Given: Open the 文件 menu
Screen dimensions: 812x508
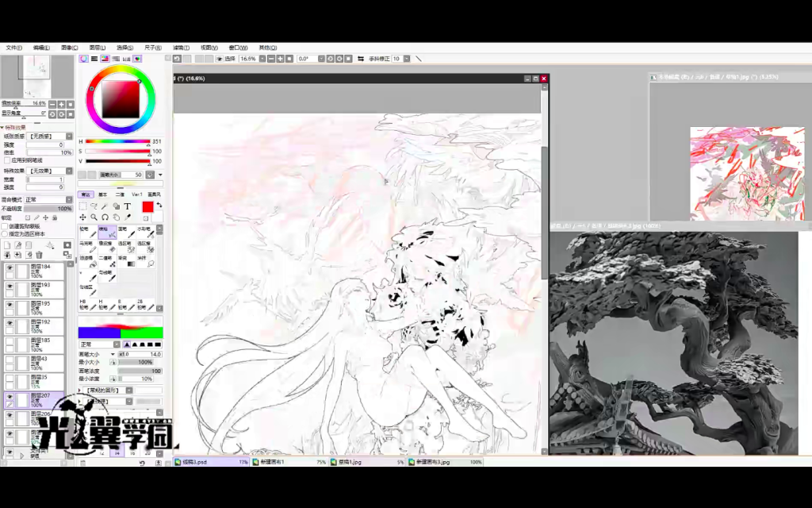Looking at the screenshot, I should click(13, 48).
